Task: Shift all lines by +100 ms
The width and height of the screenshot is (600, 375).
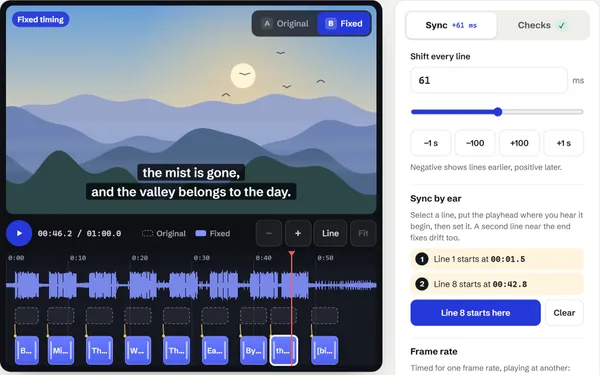Action: click(519, 143)
